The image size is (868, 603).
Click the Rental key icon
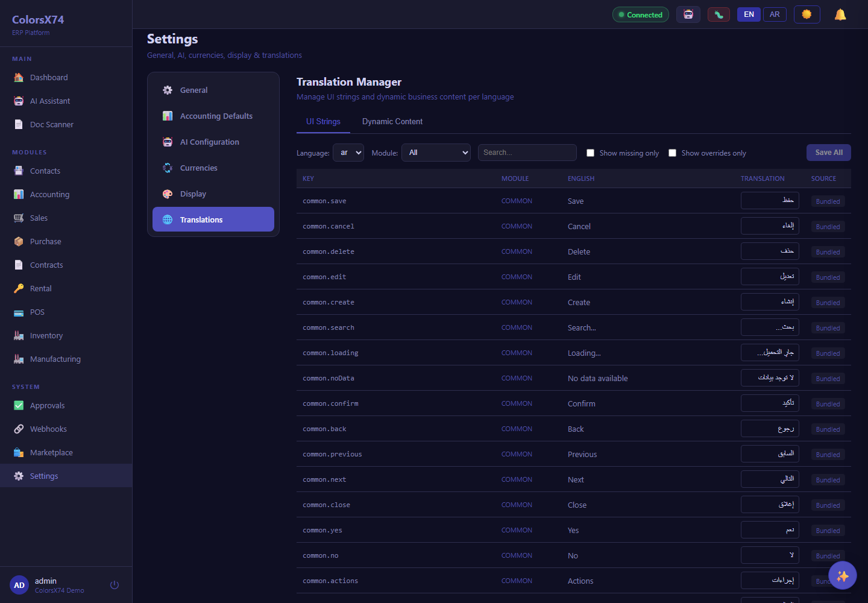[19, 288]
